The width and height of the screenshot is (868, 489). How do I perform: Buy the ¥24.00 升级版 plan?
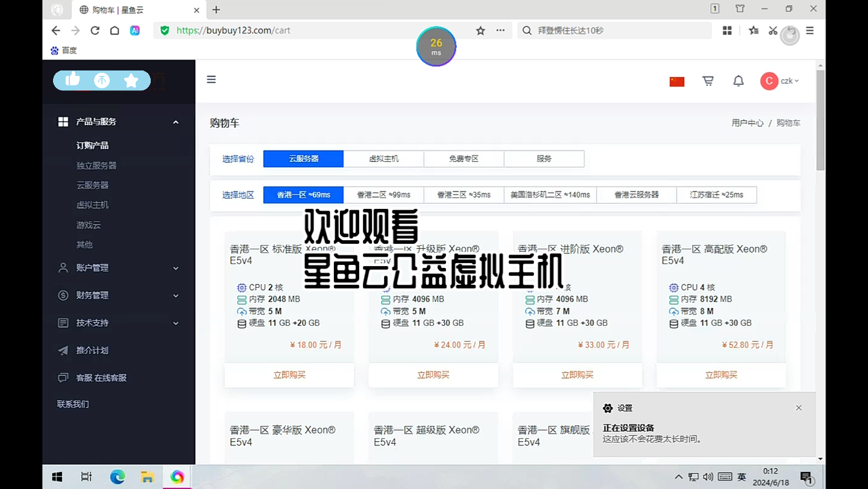(x=433, y=375)
